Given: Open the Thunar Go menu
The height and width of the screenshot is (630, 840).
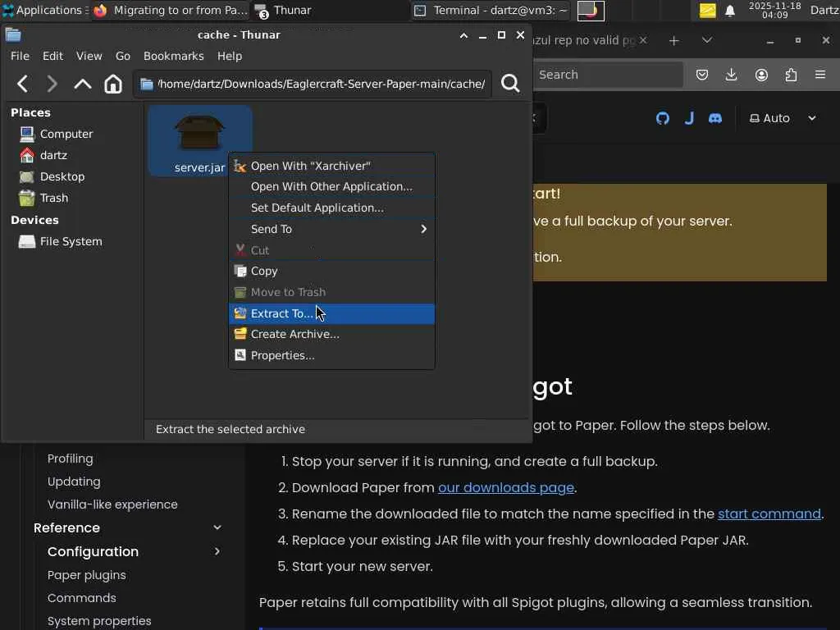Looking at the screenshot, I should pos(123,56).
